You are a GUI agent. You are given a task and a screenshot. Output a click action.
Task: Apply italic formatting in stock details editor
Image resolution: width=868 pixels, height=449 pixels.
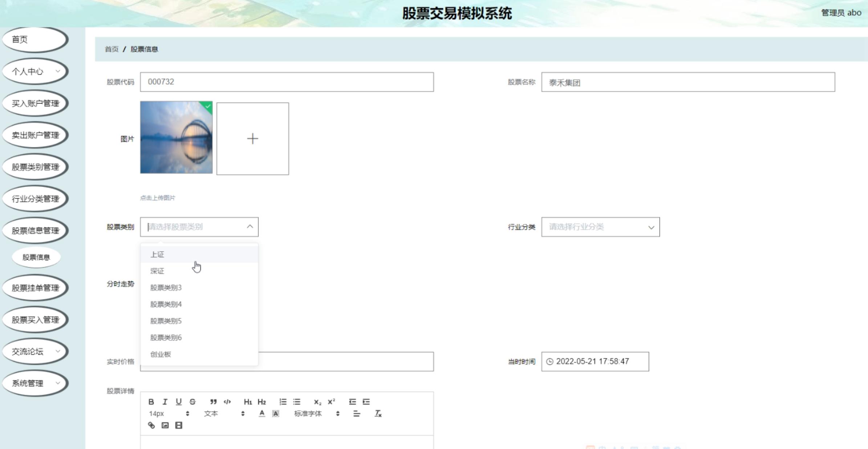[165, 402]
